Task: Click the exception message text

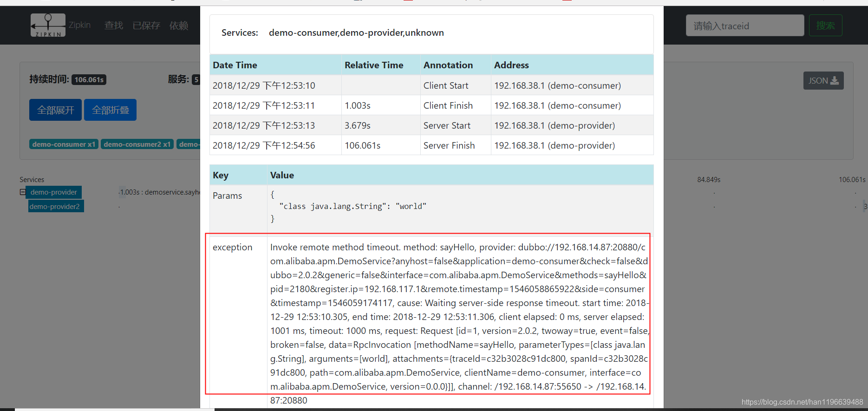Action: click(x=459, y=323)
